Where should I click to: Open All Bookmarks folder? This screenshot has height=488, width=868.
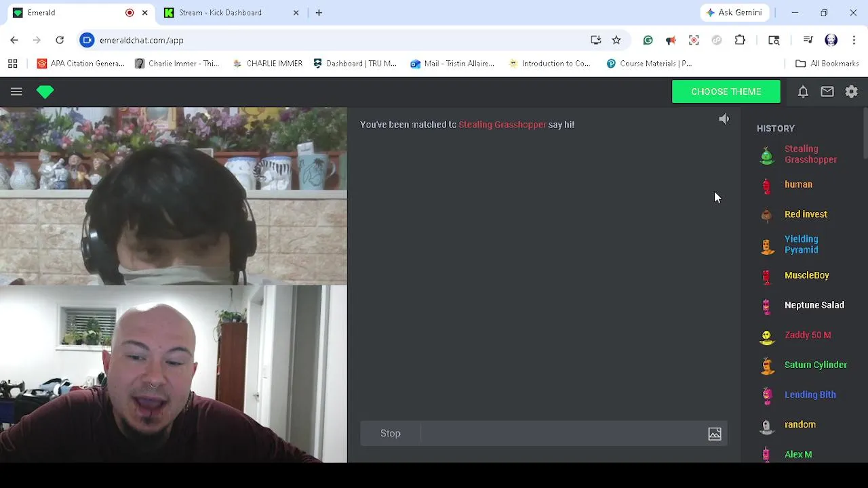point(827,63)
